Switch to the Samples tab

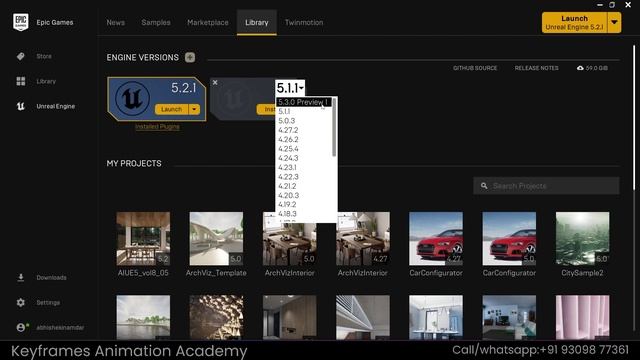tap(156, 22)
